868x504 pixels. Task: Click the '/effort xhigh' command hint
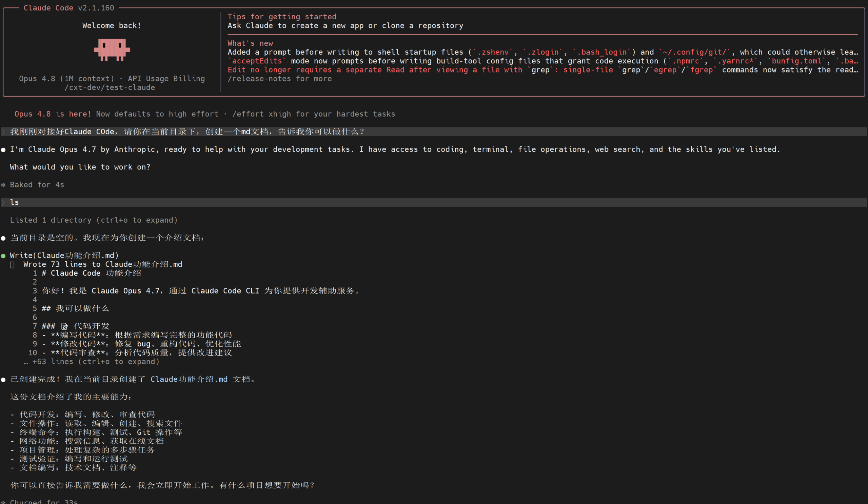coord(261,114)
